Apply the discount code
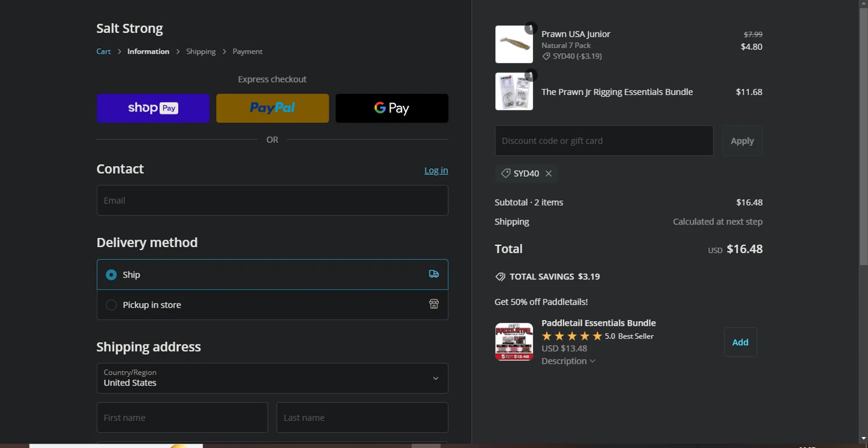Screen dimensions: 868x448 [742, 141]
